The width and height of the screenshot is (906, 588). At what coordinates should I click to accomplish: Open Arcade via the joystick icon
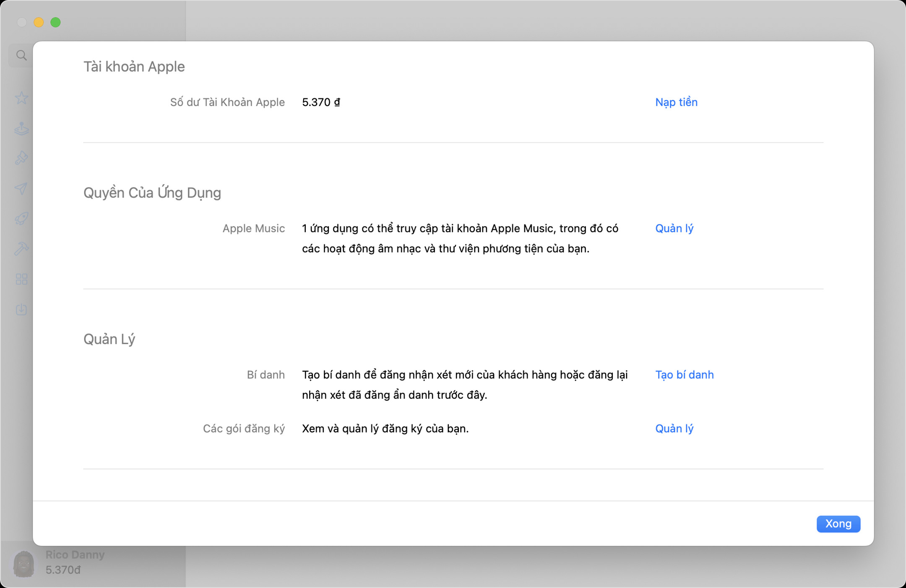point(21,129)
